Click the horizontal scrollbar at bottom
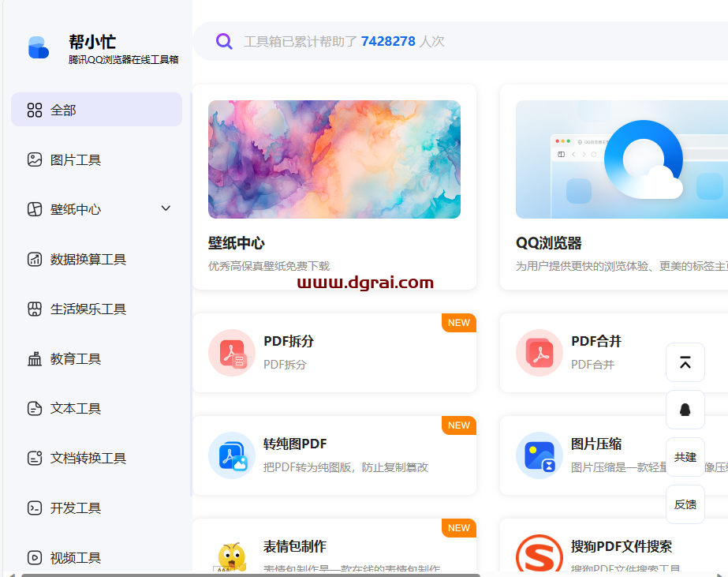Screen dimensions: 728x577 click(251, 575)
